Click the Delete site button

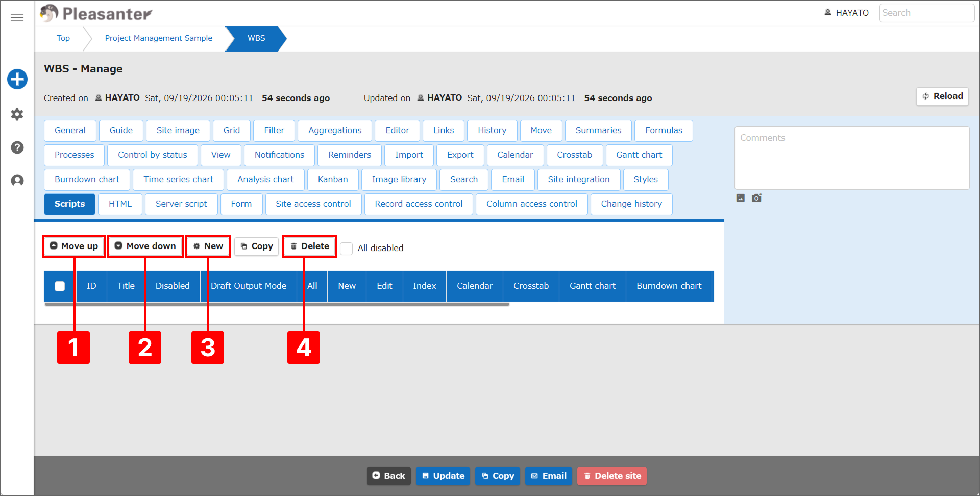[x=612, y=476]
